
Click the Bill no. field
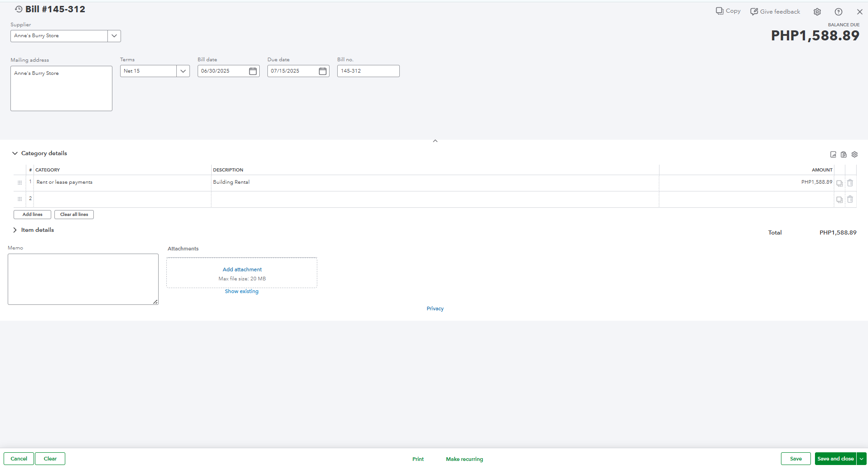(x=368, y=71)
